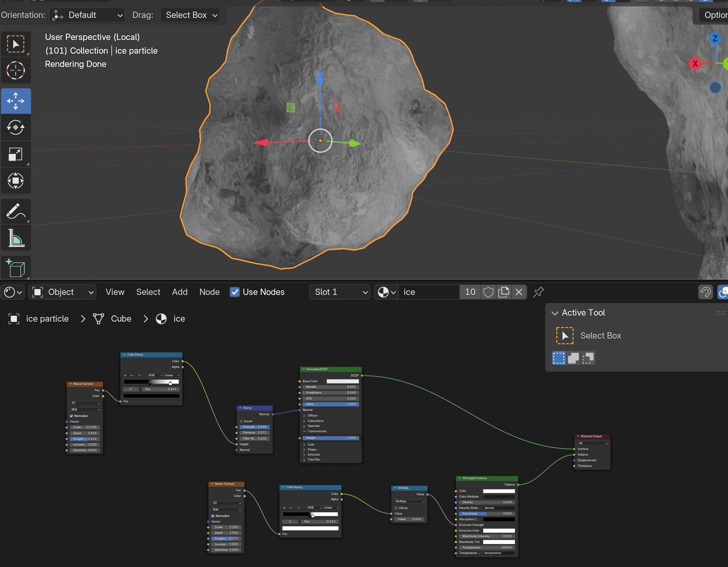Unlink the ice material with X button

pos(519,292)
